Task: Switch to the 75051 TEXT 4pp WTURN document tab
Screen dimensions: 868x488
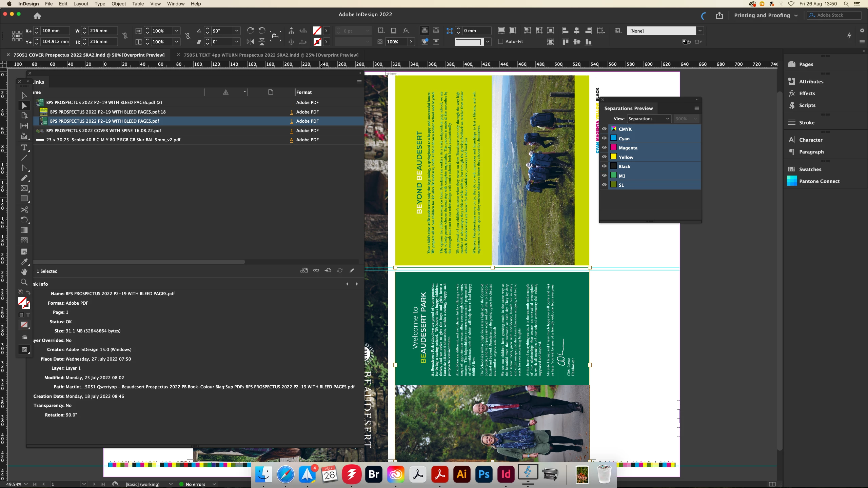Action: (x=271, y=55)
